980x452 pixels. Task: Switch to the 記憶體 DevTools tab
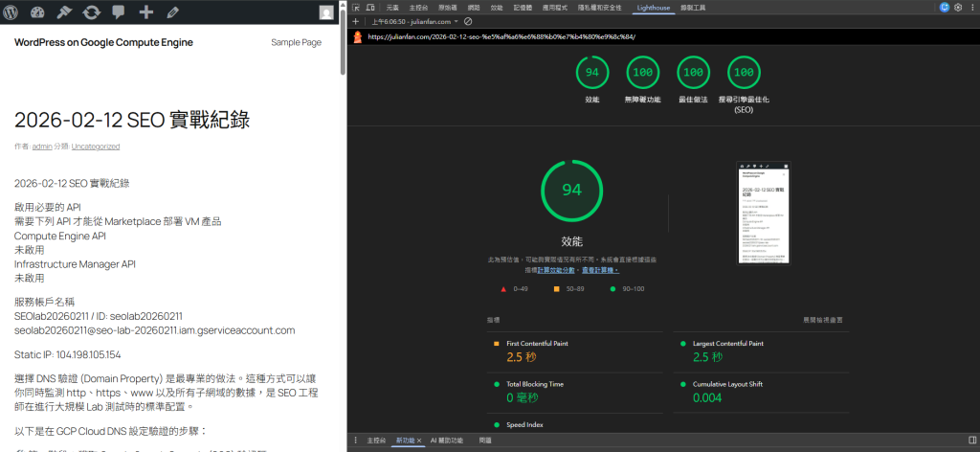point(523,7)
